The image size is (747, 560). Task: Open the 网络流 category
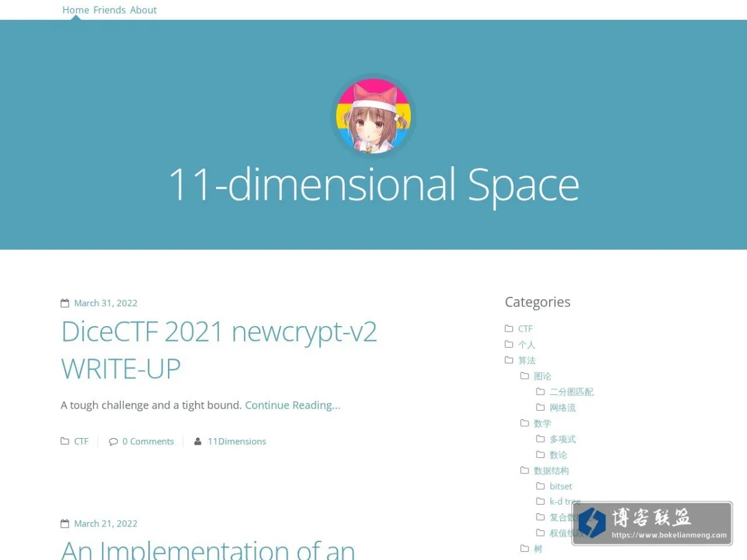563,408
